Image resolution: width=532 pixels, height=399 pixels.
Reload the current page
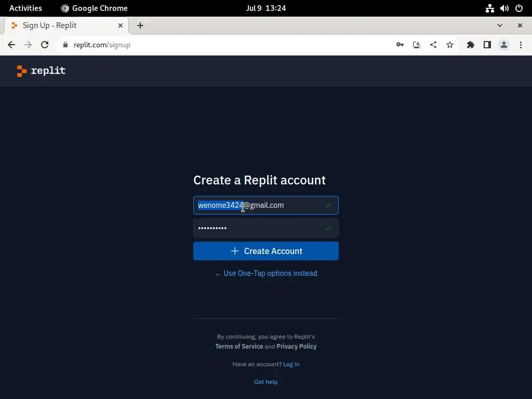(x=45, y=45)
